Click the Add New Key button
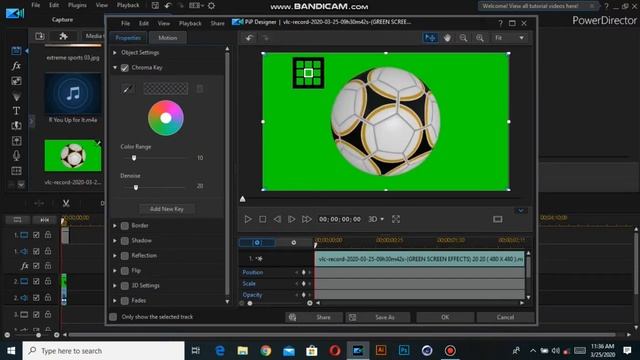This screenshot has height=360, width=640. (x=167, y=209)
